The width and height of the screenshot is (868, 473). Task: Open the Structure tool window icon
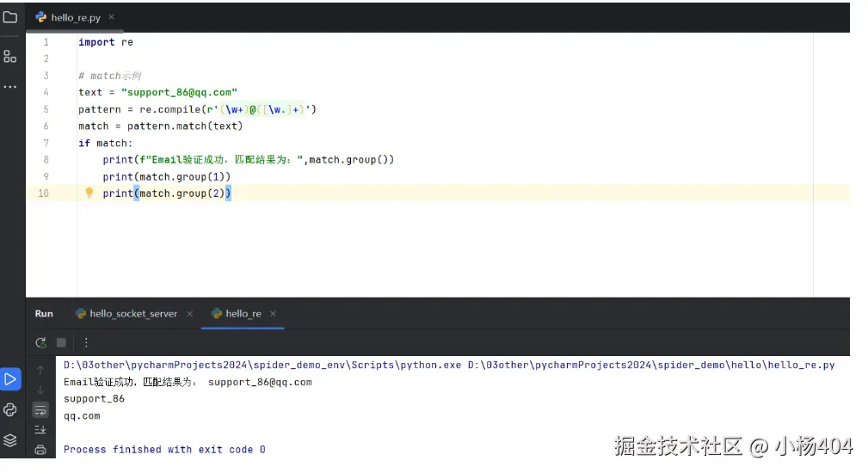(10, 57)
